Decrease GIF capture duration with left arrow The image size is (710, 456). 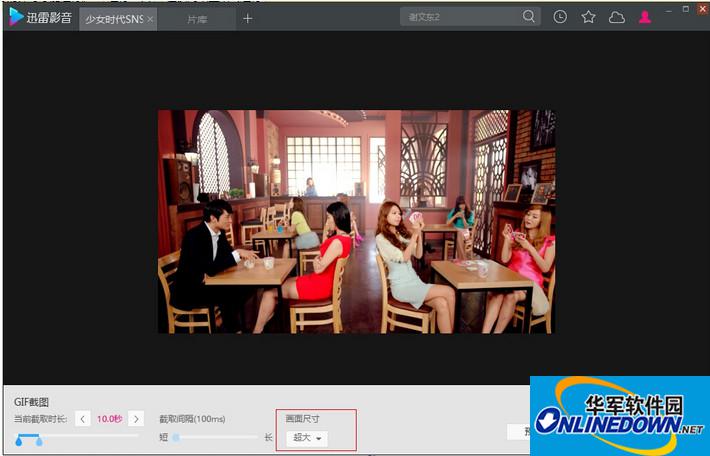coord(83,418)
